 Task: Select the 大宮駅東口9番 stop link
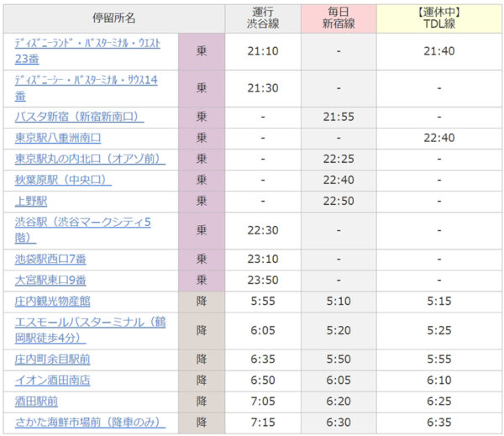point(51,280)
